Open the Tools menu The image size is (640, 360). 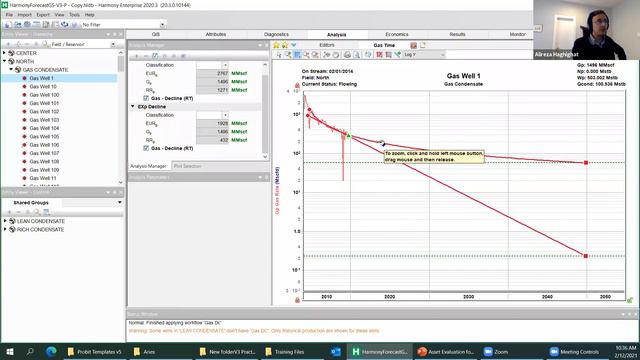tap(74, 15)
